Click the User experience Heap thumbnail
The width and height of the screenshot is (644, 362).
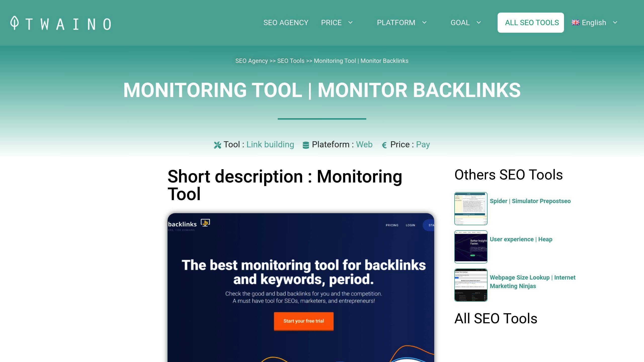tap(470, 246)
